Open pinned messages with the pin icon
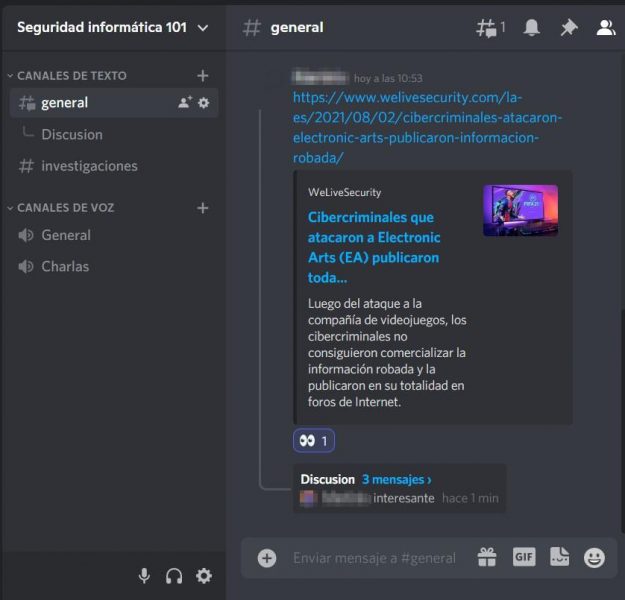 568,28
